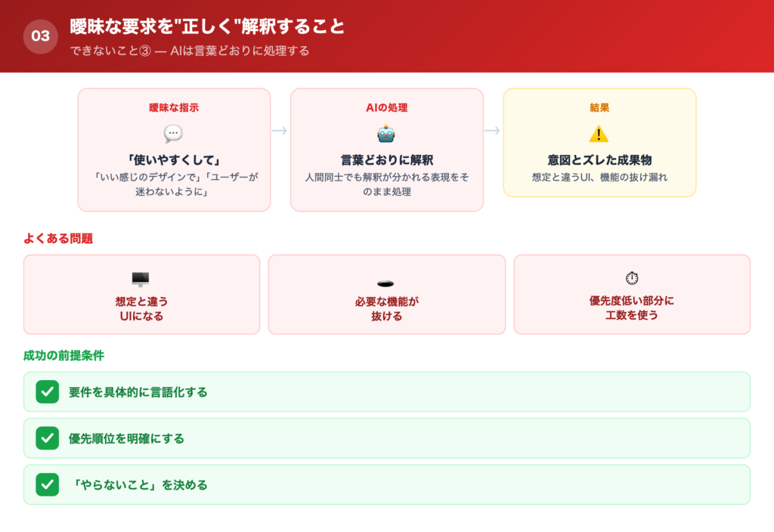The image size is (774, 532).
Task: Expand the 曖昧な指示 card
Action: point(173,149)
